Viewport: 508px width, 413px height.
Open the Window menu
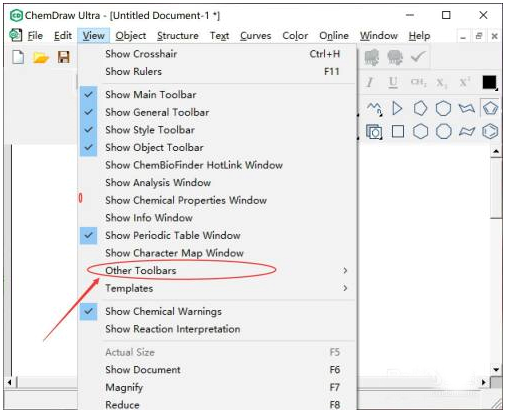pos(379,35)
